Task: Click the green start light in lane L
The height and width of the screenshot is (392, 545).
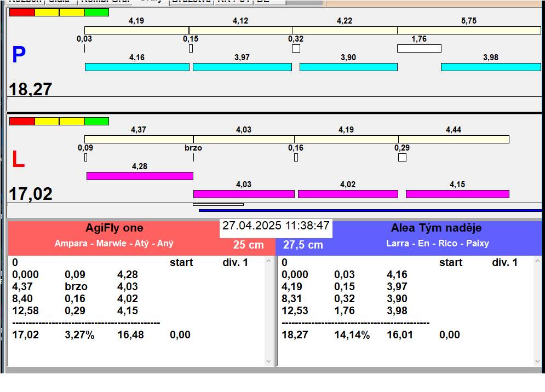Action: 96,121
